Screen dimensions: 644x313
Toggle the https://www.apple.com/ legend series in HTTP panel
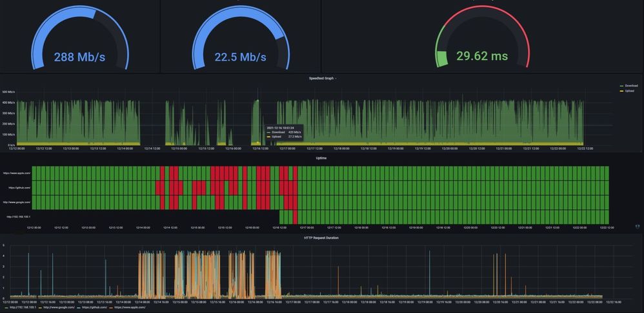(127, 307)
